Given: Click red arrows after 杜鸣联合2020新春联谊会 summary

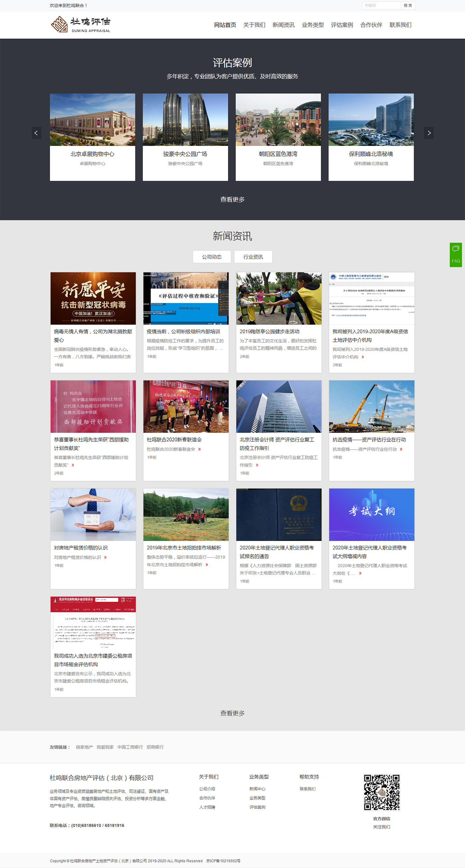Looking at the screenshot, I should click(200, 449).
